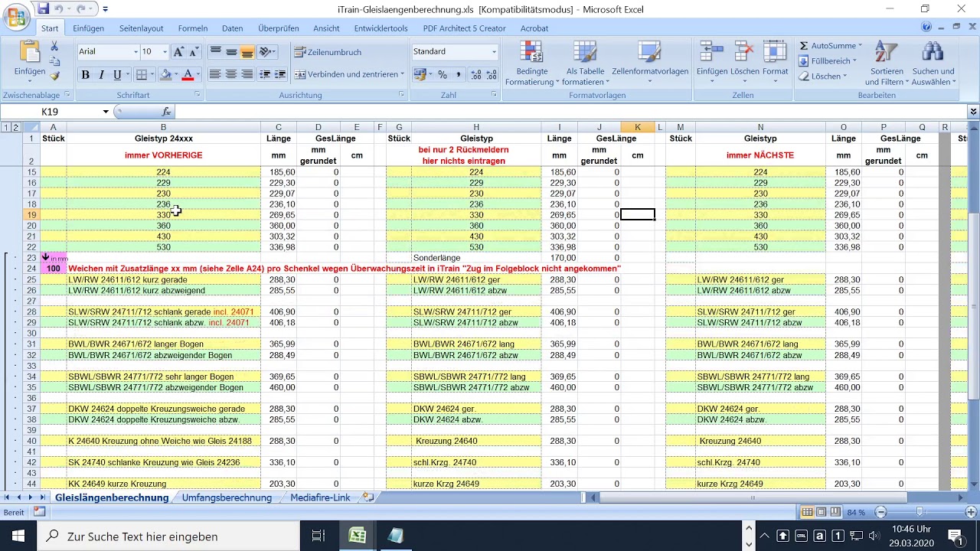Click Verbinden und zentrieren

click(x=349, y=74)
